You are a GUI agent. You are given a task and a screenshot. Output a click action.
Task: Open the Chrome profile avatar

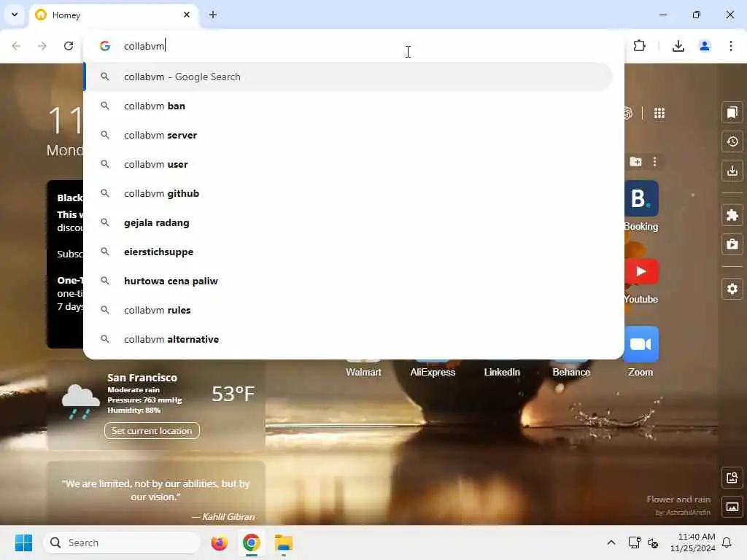click(x=705, y=46)
